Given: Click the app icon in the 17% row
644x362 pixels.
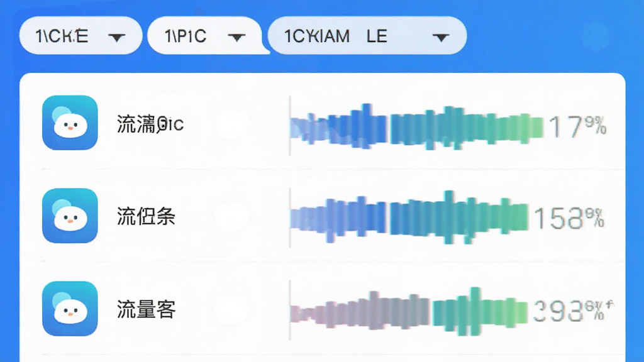Looking at the screenshot, I should 70,123.
